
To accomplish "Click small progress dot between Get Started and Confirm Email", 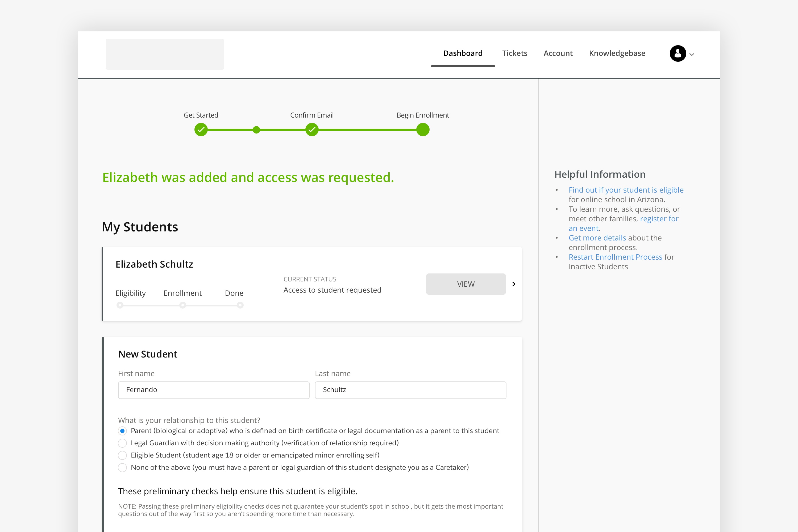I will 256,130.
